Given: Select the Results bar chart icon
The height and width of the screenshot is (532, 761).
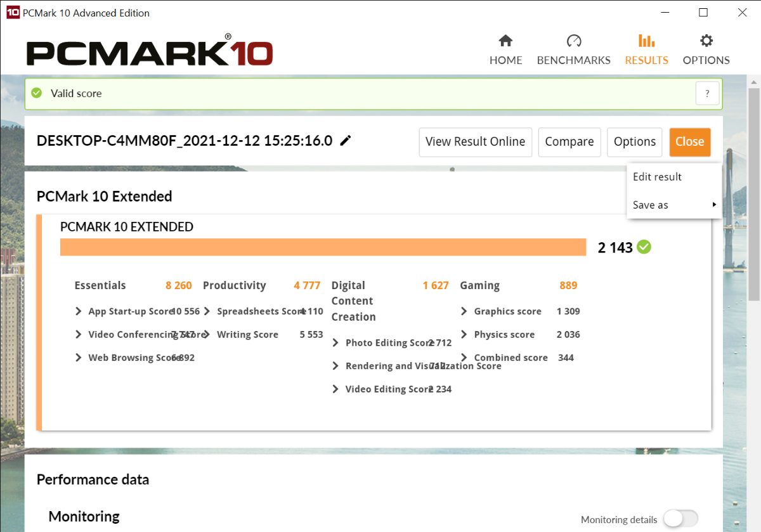Looking at the screenshot, I should [646, 41].
